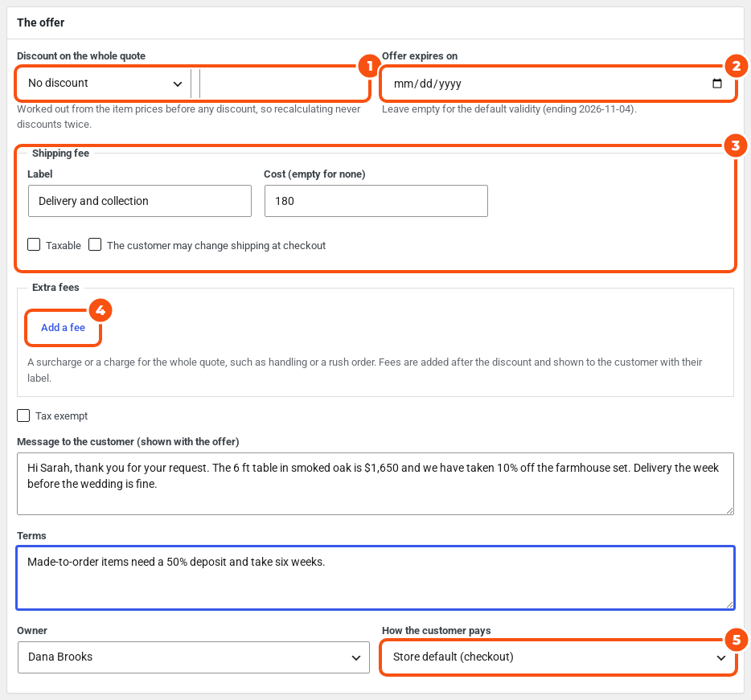Click the "Owner" field label
Image resolution: width=751 pixels, height=700 pixels.
click(32, 631)
